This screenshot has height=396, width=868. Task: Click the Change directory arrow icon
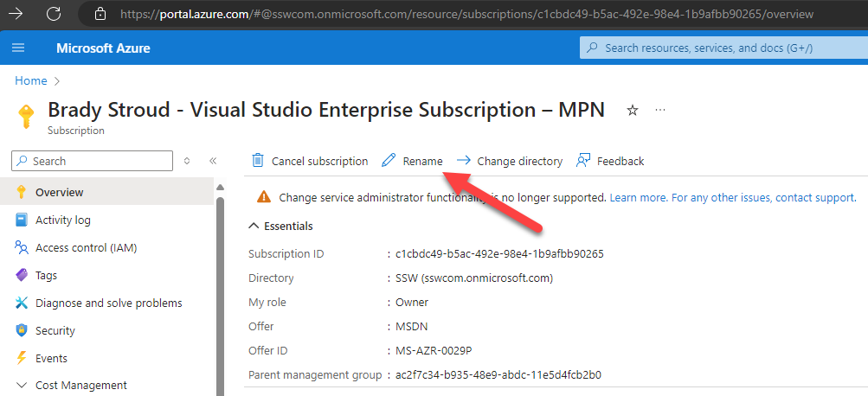click(x=463, y=161)
